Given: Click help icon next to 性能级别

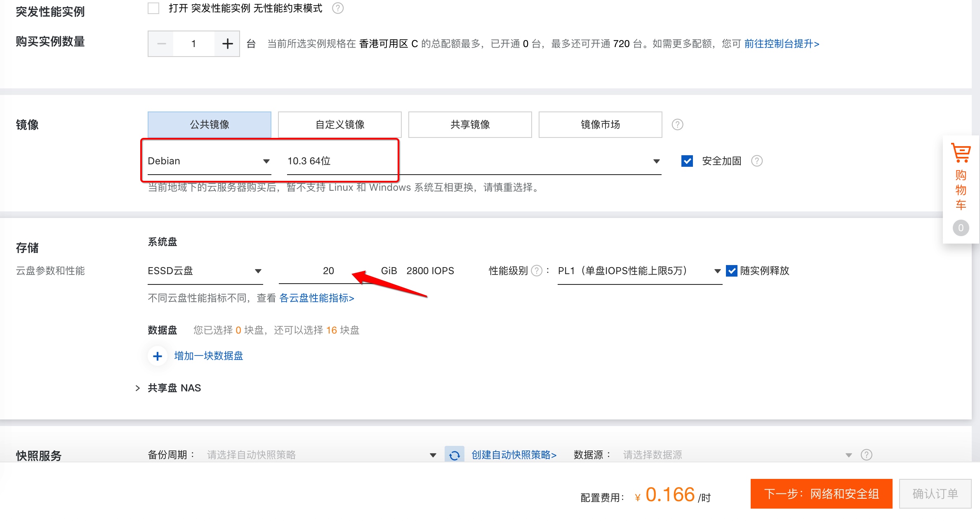Looking at the screenshot, I should [x=536, y=271].
